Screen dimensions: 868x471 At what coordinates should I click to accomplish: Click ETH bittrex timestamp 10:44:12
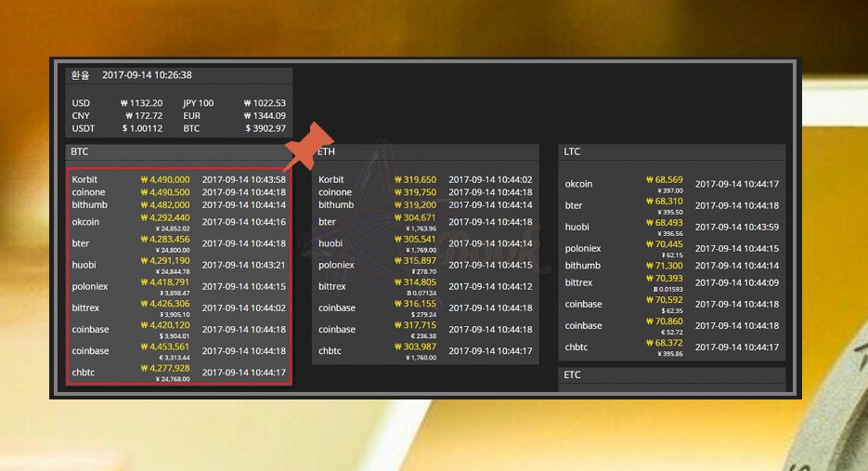pos(490,286)
